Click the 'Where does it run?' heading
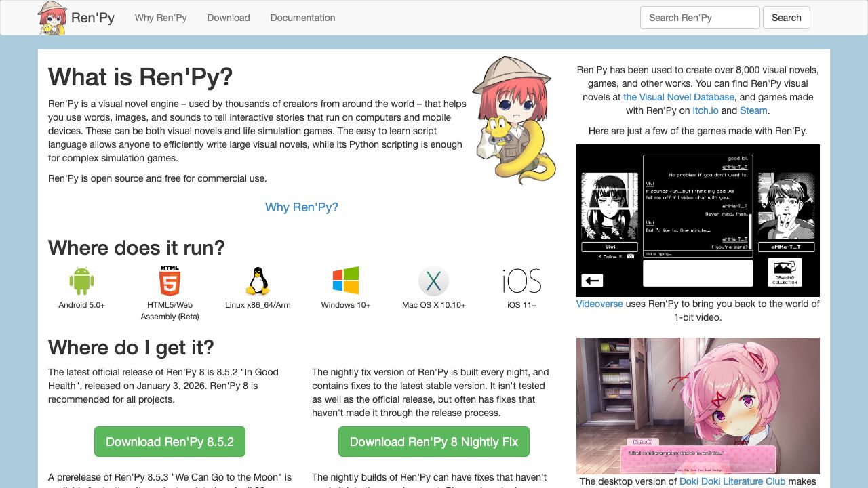 136,247
